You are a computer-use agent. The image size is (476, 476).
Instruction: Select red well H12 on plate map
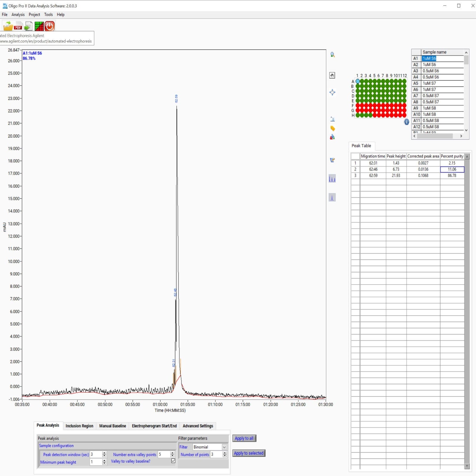[404, 115]
